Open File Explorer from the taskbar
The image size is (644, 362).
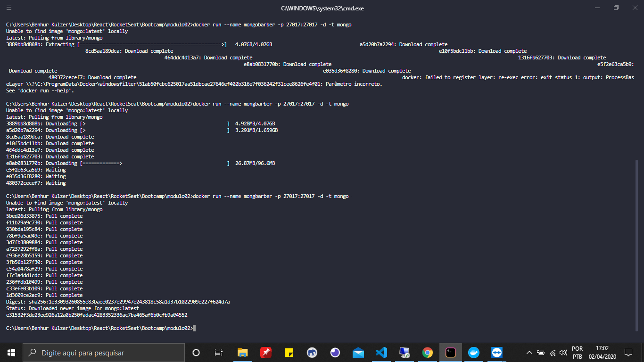[x=242, y=353]
